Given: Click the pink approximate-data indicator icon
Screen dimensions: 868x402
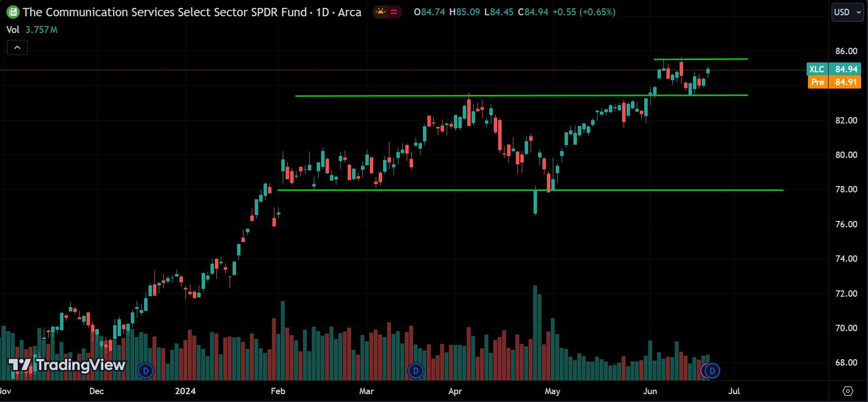Looking at the screenshot, I should [394, 12].
